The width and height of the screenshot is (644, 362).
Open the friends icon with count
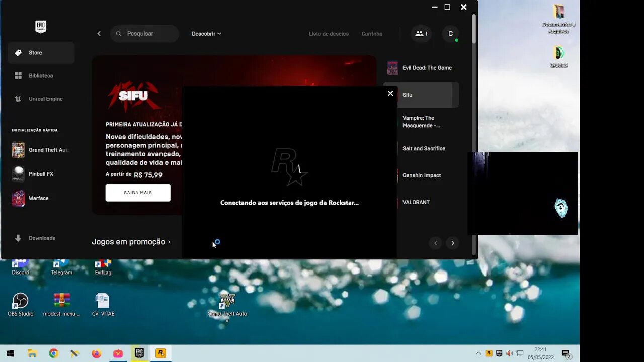421,34
